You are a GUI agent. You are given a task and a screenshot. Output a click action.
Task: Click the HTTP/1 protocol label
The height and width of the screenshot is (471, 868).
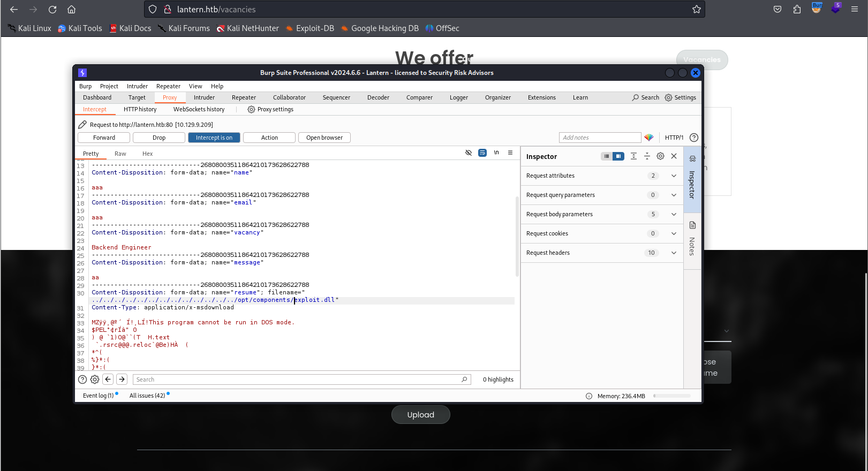pos(674,138)
